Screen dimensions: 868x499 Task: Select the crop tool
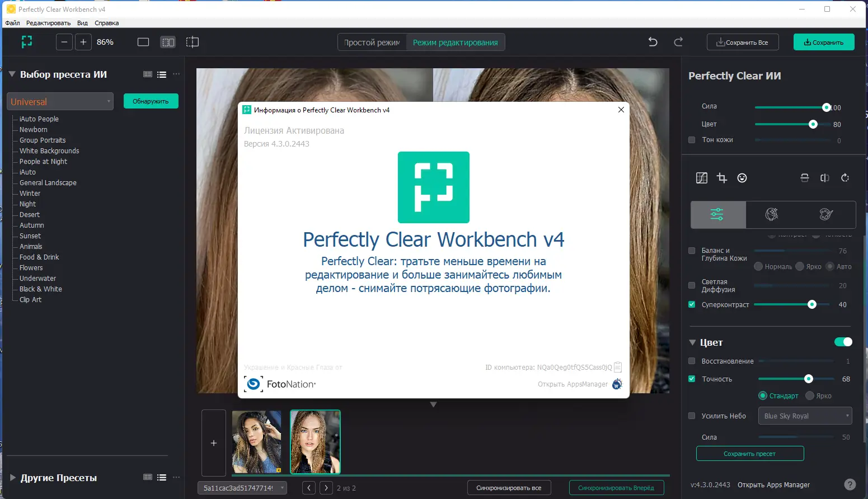[721, 178]
